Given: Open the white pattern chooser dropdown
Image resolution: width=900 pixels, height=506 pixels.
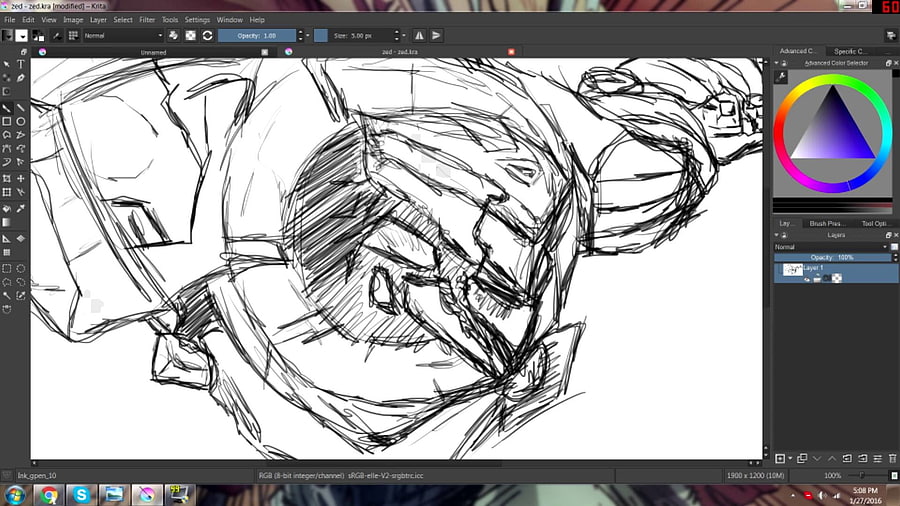Looking at the screenshot, I should click(21, 36).
